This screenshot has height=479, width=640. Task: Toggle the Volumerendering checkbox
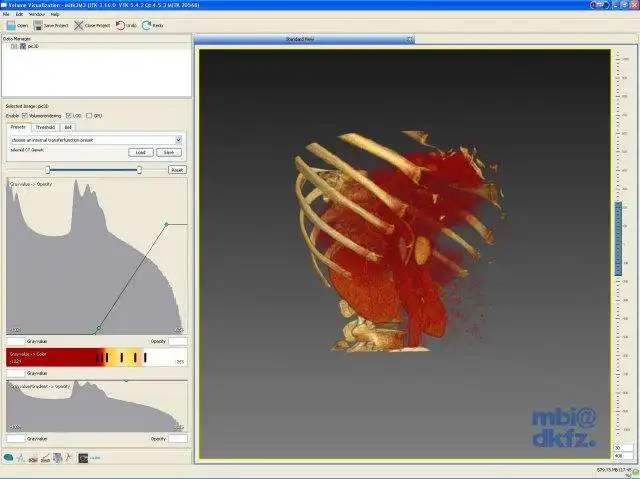click(x=25, y=116)
